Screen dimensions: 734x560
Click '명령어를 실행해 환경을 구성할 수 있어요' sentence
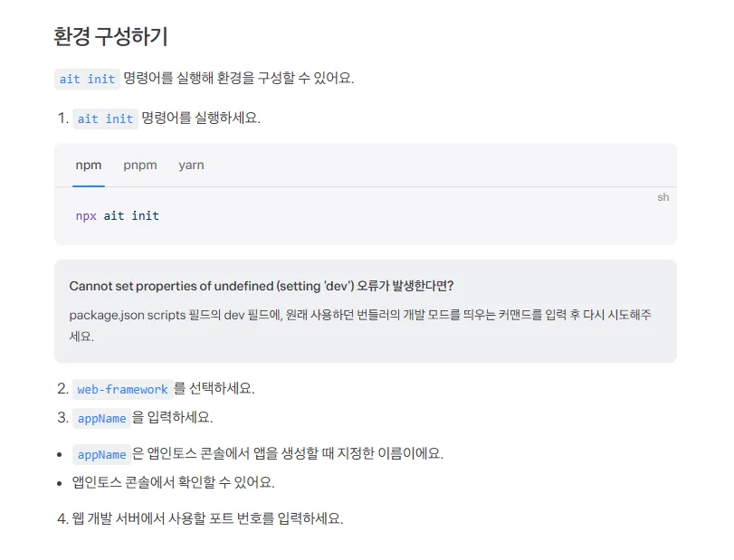click(x=239, y=78)
